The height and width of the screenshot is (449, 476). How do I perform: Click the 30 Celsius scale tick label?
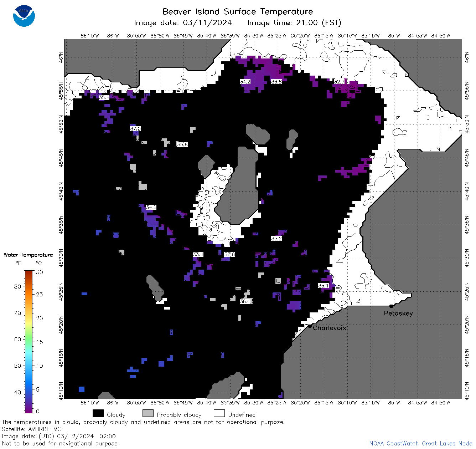pos(40,272)
